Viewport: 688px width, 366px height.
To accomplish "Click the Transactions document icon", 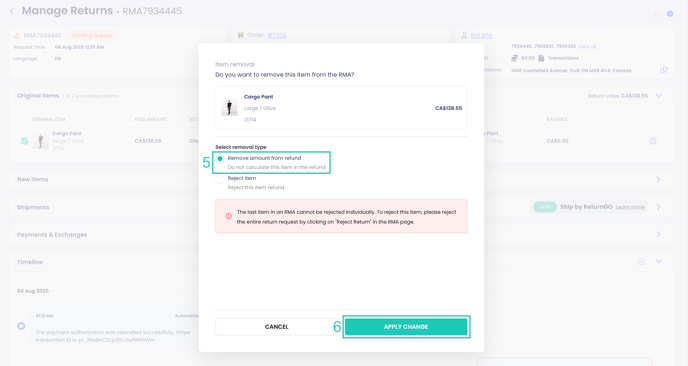I will point(541,58).
